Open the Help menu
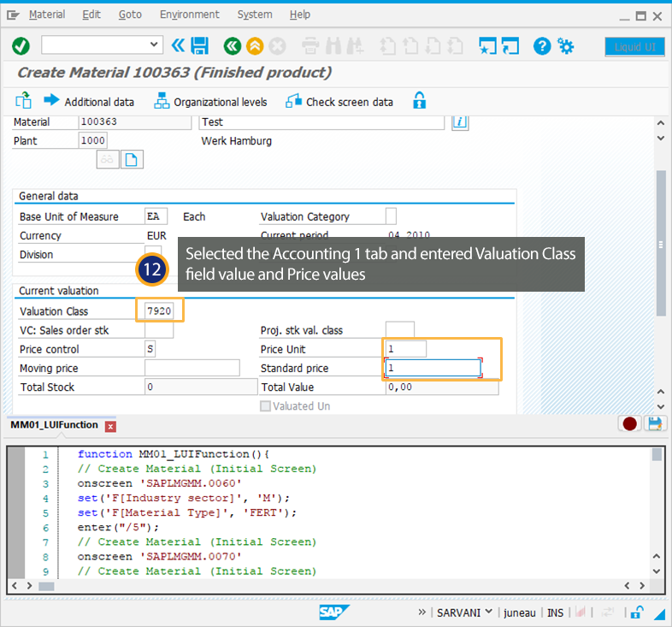This screenshot has height=627, width=672. (299, 15)
